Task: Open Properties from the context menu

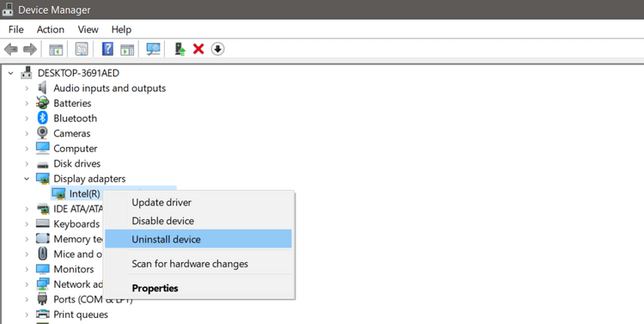Action: point(198,288)
